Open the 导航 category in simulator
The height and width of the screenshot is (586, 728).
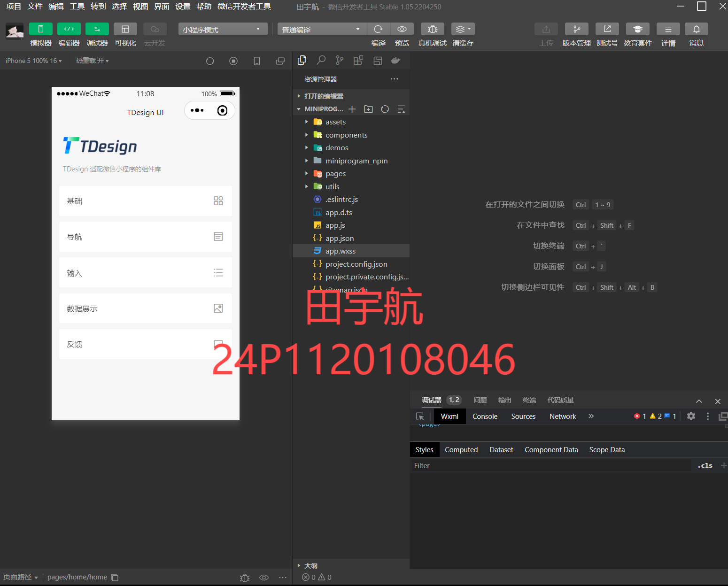146,237
